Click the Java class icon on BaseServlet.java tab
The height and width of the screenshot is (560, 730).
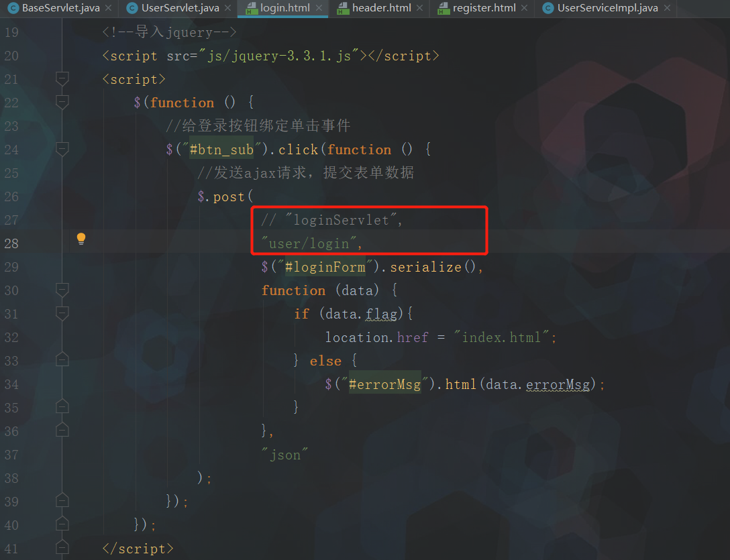[13, 8]
